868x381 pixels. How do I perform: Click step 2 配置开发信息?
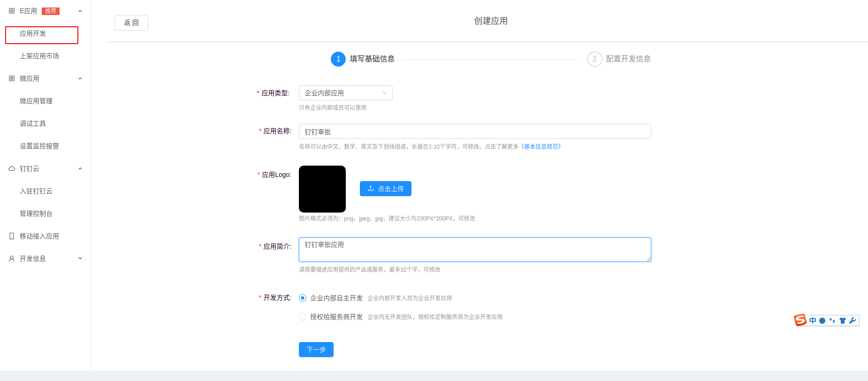click(619, 59)
